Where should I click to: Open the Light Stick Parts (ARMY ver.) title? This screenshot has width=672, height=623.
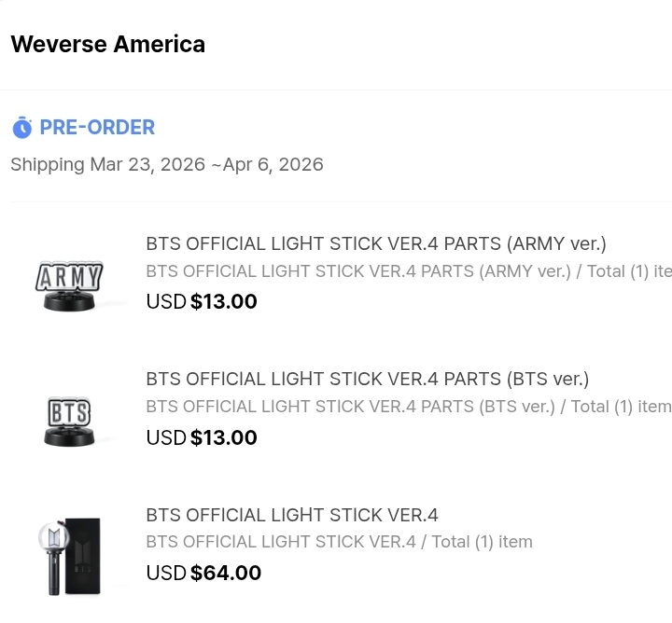[x=375, y=244]
